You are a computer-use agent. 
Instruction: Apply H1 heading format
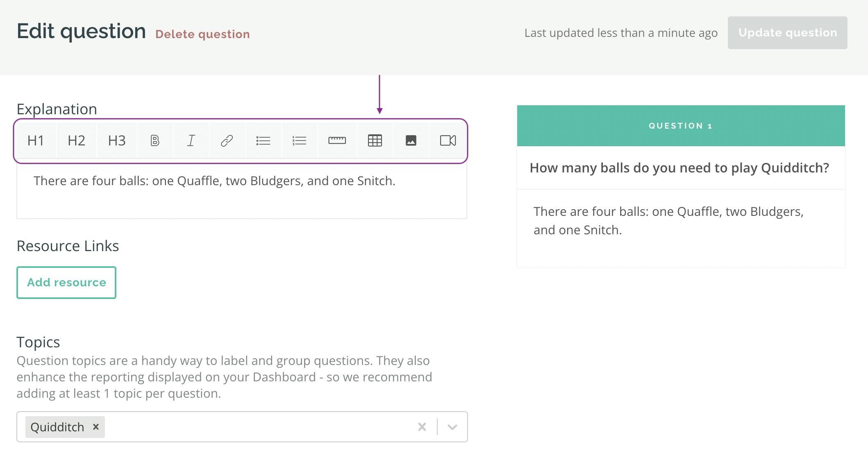(36, 141)
